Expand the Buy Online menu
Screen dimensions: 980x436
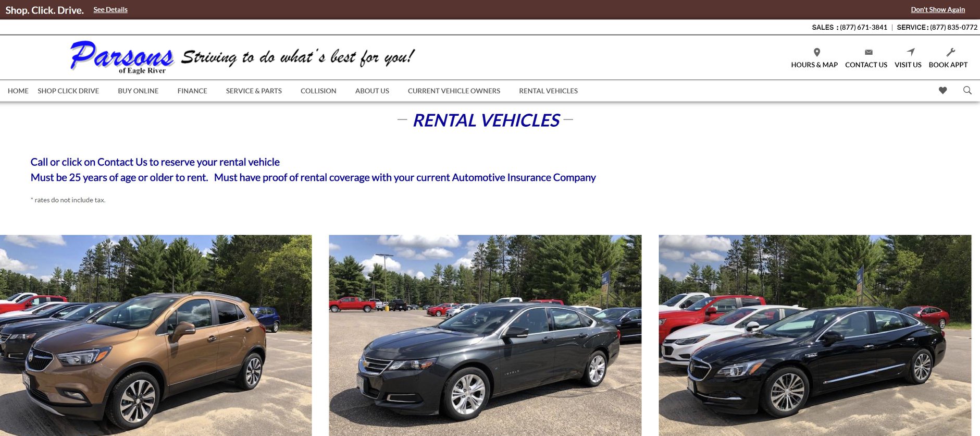(x=138, y=91)
